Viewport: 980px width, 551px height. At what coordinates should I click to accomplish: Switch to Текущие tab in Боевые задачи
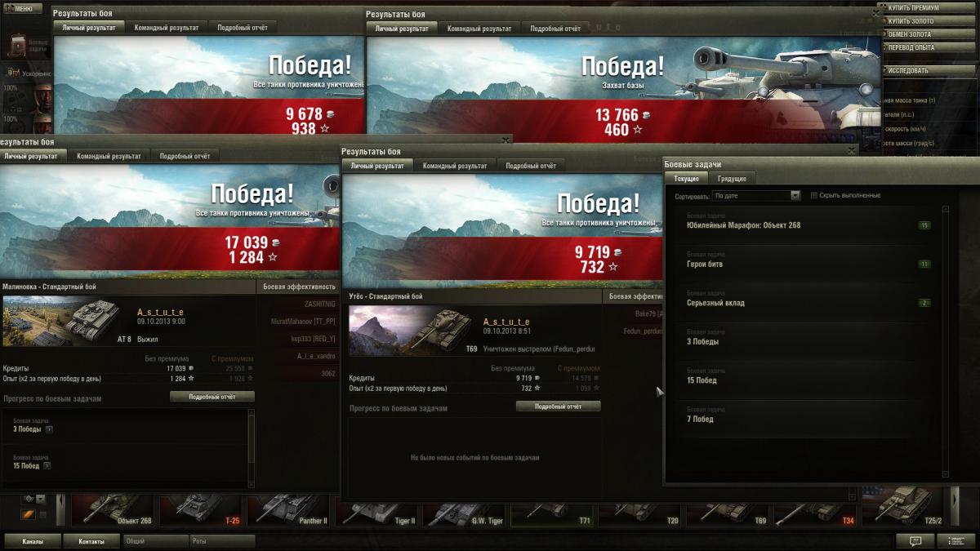(686, 179)
